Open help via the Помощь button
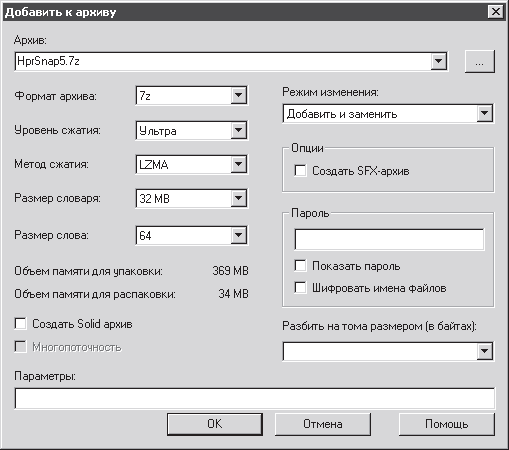The width and height of the screenshot is (509, 450). coord(447,424)
